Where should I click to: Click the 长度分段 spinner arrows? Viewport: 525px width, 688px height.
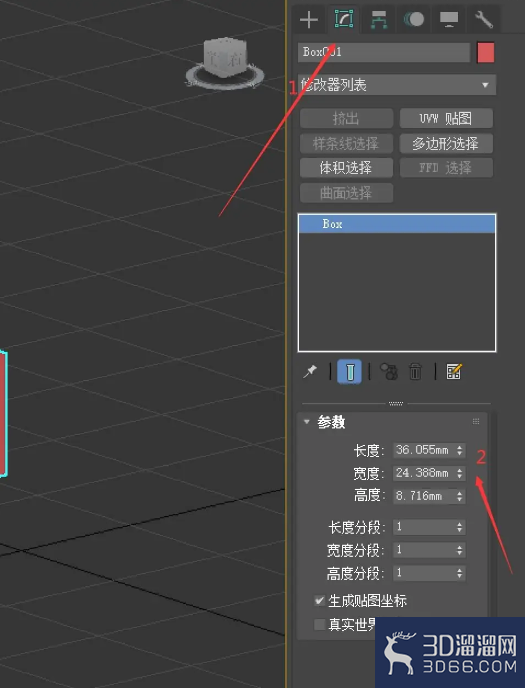coord(460,527)
